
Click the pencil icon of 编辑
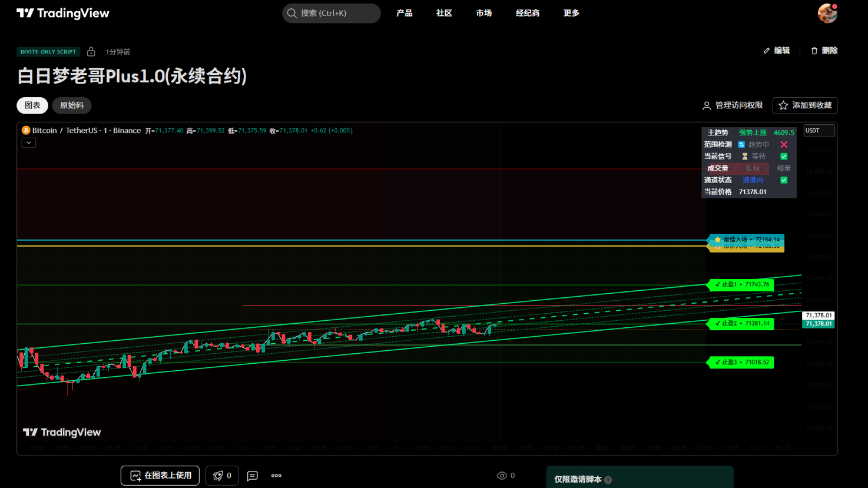coord(767,51)
